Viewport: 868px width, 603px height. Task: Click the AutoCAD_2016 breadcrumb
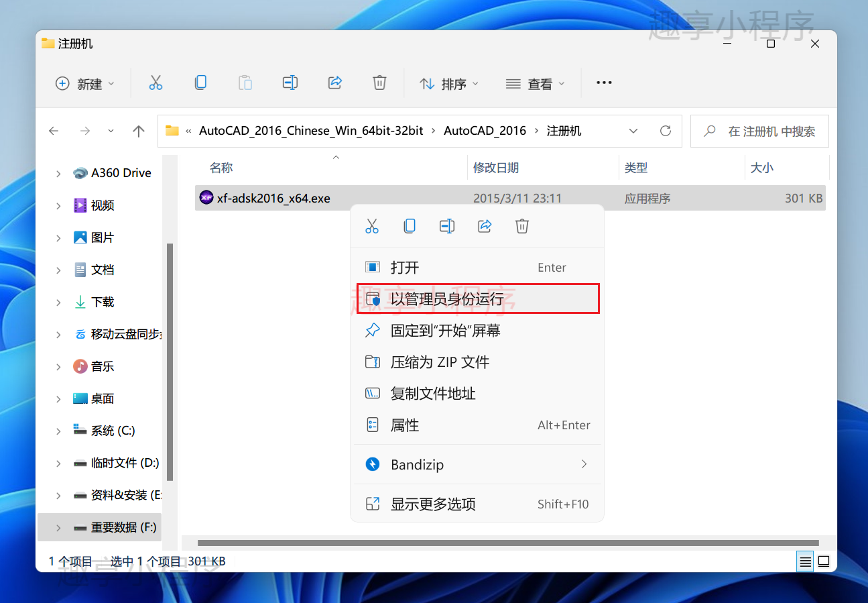(485, 131)
